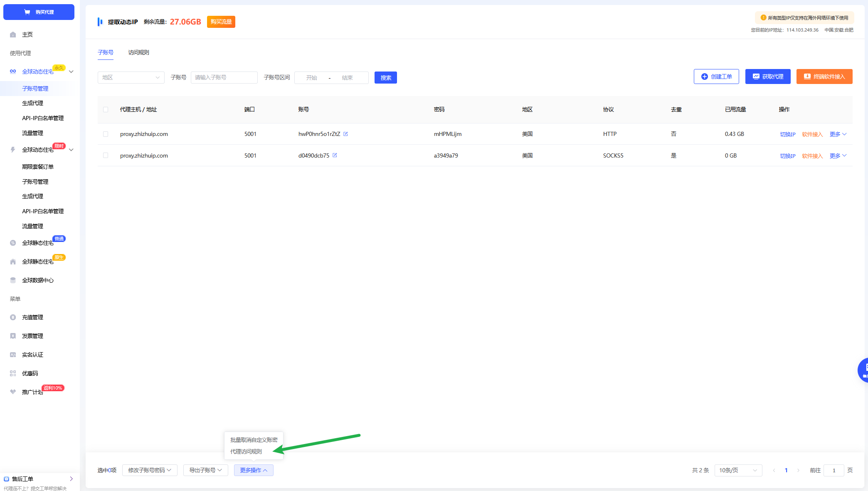Click the home icon for 主页
The width and height of the screenshot is (868, 491).
click(x=13, y=35)
